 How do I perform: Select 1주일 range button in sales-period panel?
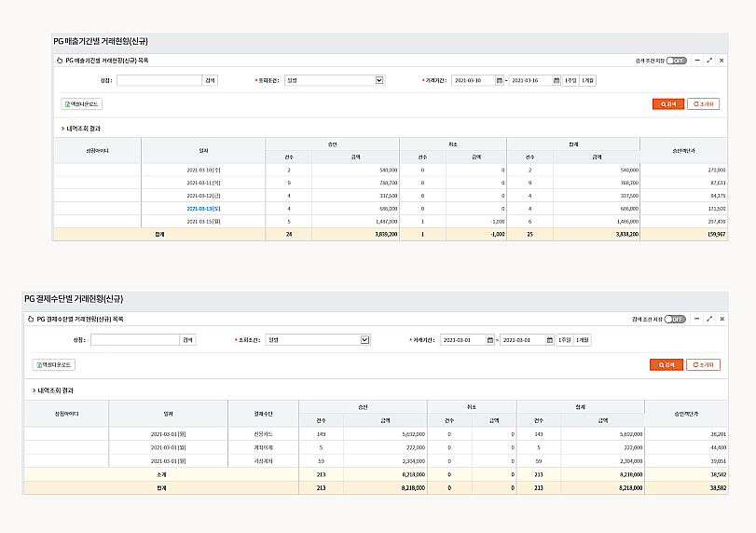[570, 80]
